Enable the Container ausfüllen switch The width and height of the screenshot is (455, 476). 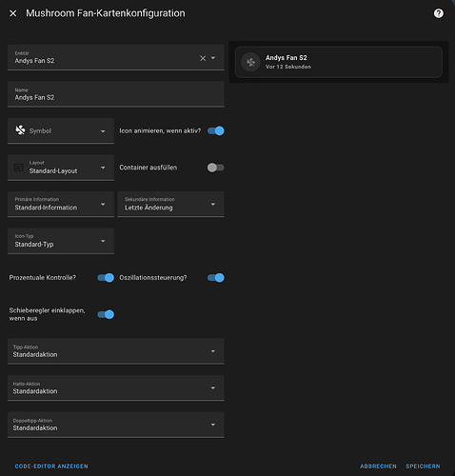tap(216, 168)
